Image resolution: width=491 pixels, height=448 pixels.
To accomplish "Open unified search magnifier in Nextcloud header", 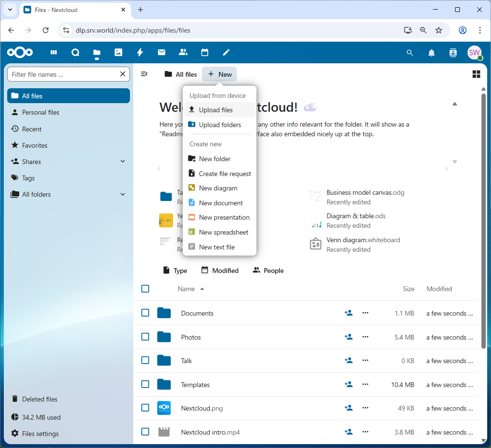I will tap(409, 53).
